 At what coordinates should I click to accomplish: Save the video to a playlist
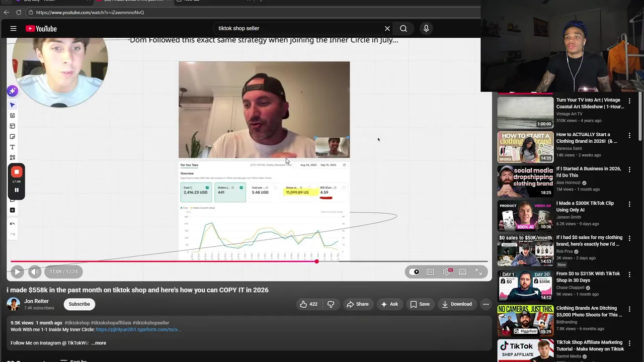pos(420,304)
